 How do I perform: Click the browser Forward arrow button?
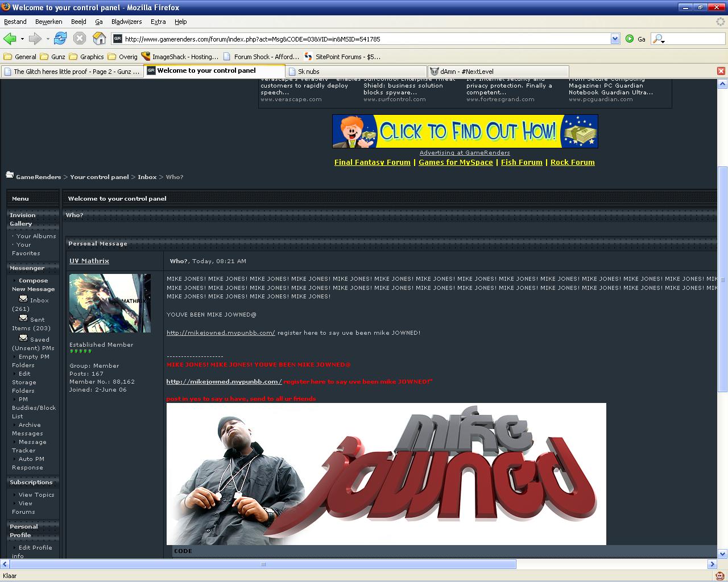(35, 39)
